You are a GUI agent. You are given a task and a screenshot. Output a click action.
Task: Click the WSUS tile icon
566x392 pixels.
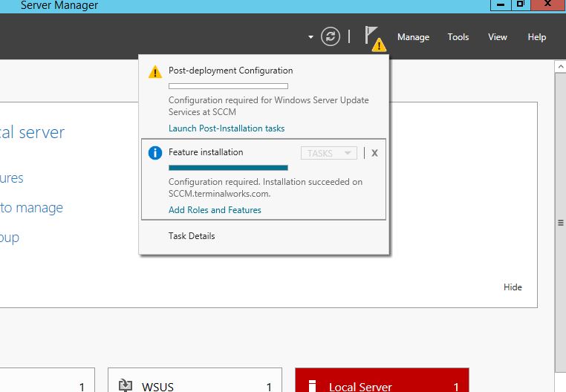126,385
